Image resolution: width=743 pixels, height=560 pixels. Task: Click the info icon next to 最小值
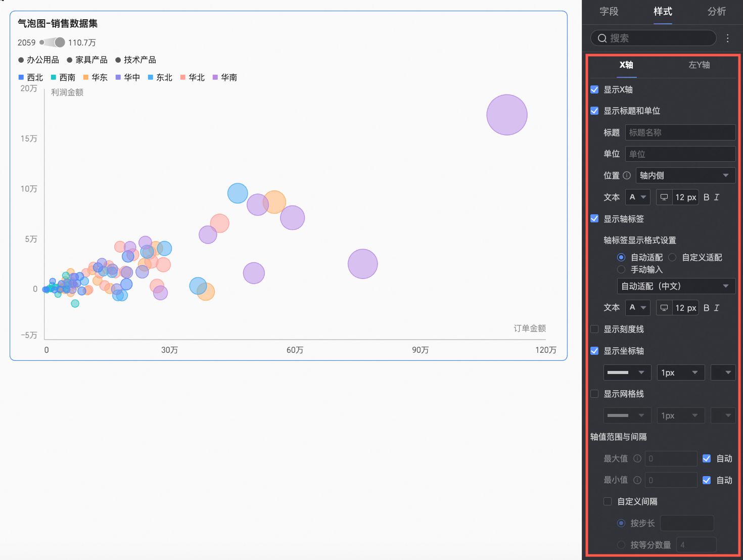(x=637, y=480)
